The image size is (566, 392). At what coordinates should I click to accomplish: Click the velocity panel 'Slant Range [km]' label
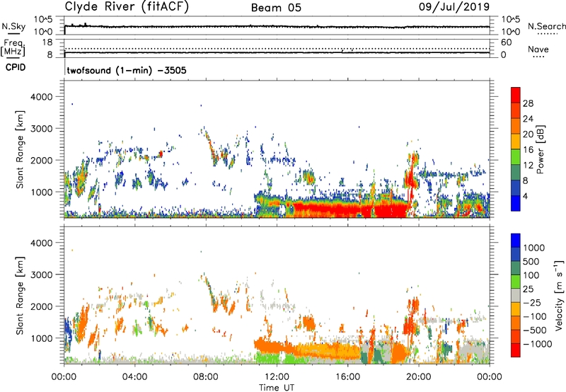(x=20, y=295)
